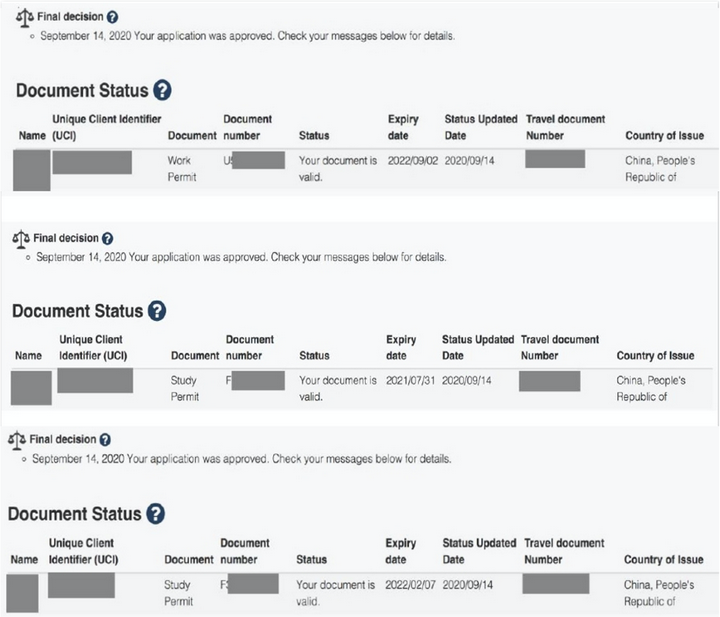Click Country of Issue header in bottom table
Screen dimensions: 720x617
click(663, 560)
